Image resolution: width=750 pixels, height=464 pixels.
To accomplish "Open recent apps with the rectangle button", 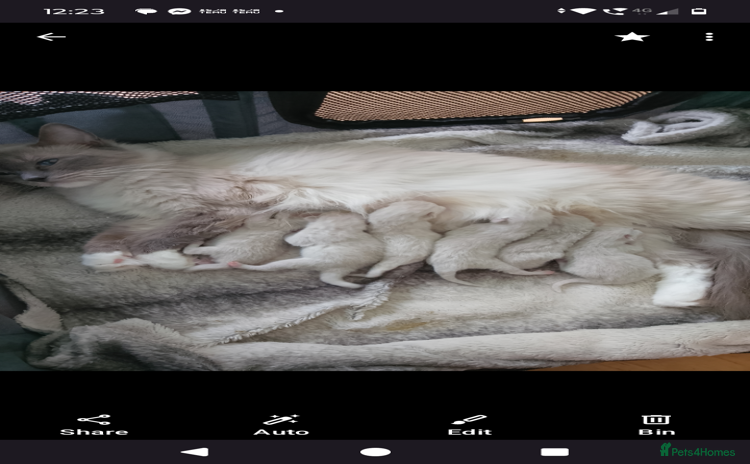I will point(555,452).
